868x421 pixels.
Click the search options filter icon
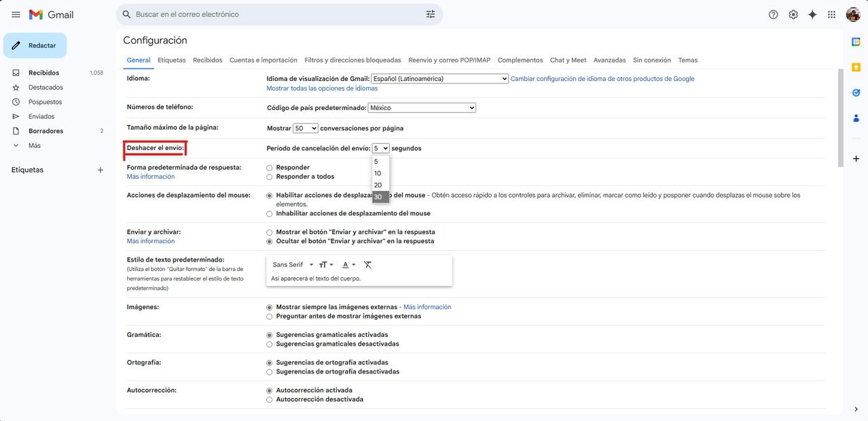coord(430,14)
